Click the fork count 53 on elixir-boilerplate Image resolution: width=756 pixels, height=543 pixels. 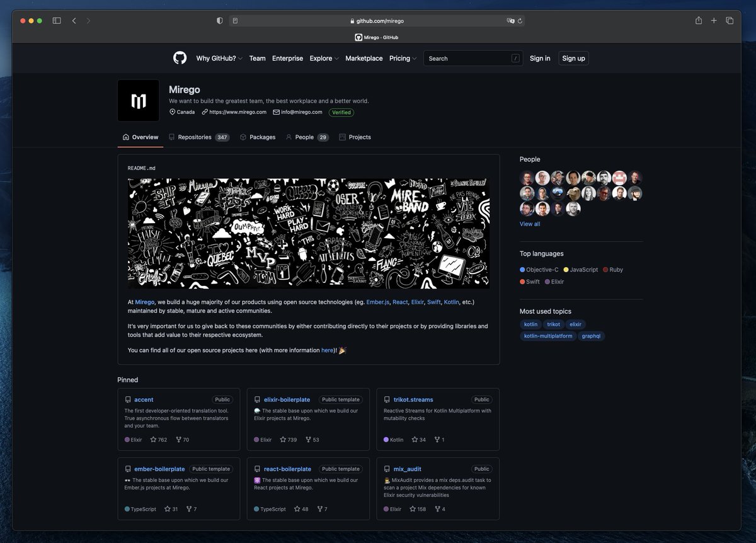point(312,440)
